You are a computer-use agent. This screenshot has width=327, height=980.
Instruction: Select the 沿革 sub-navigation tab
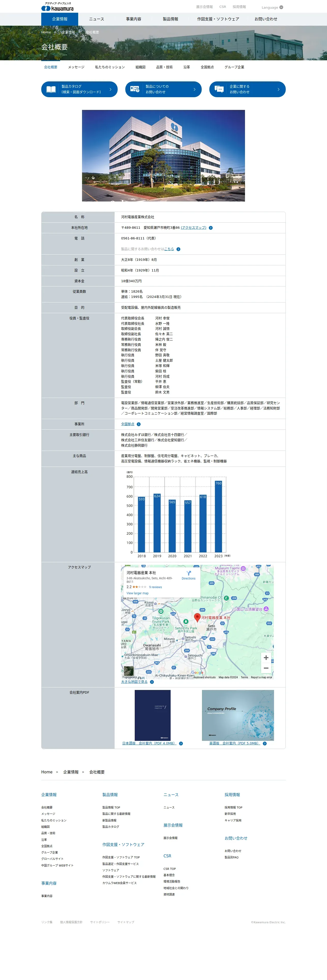[x=186, y=67]
